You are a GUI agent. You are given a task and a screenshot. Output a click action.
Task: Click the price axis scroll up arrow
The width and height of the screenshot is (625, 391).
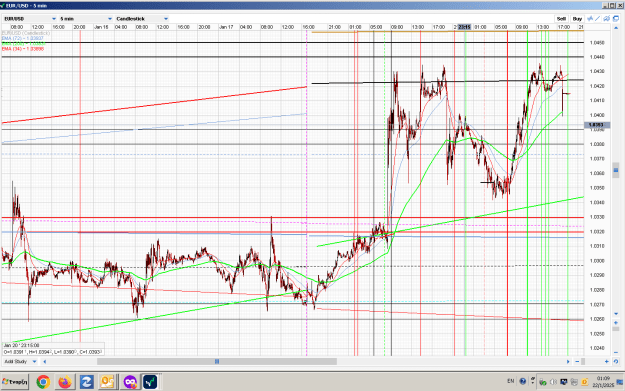pyautogui.click(x=616, y=28)
